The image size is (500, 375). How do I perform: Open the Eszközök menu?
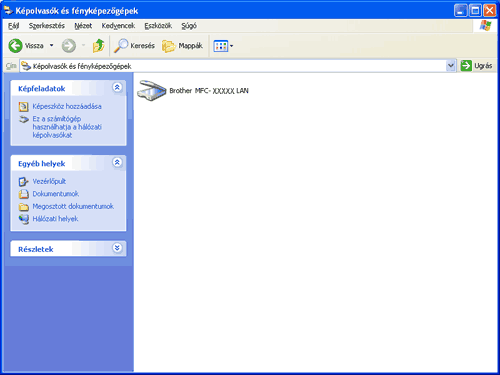[x=158, y=26]
